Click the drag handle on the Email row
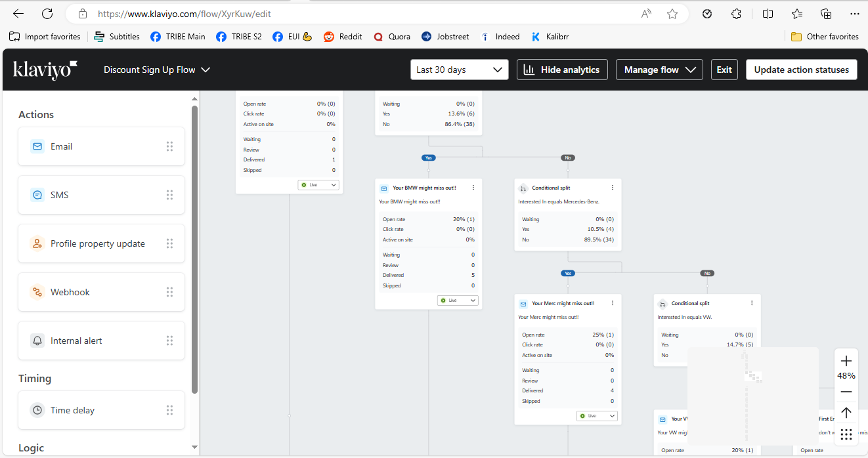Viewport: 868px width, 458px height. (x=169, y=146)
